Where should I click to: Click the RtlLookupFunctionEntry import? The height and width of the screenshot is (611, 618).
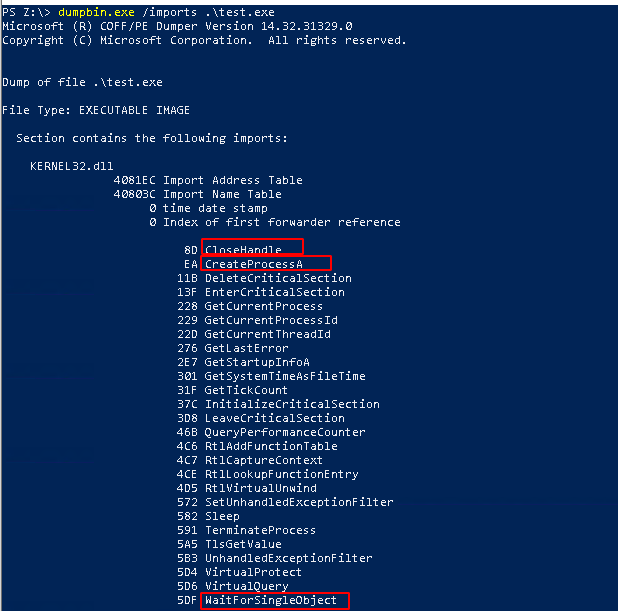pos(281,474)
